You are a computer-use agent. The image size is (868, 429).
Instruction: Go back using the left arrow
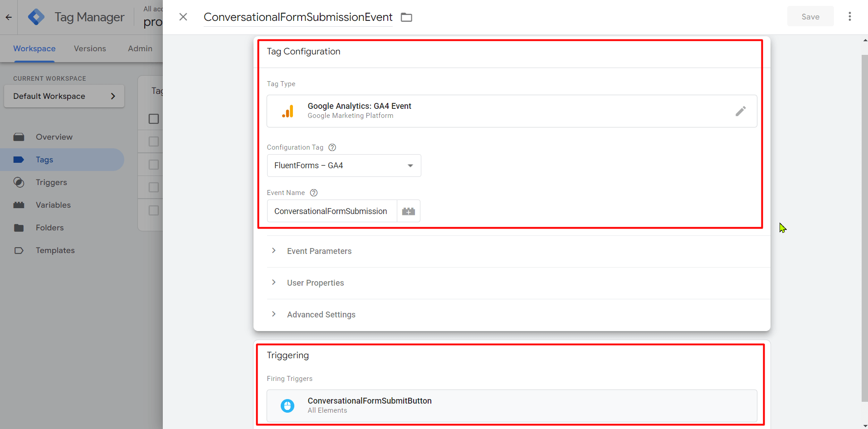pyautogui.click(x=9, y=17)
